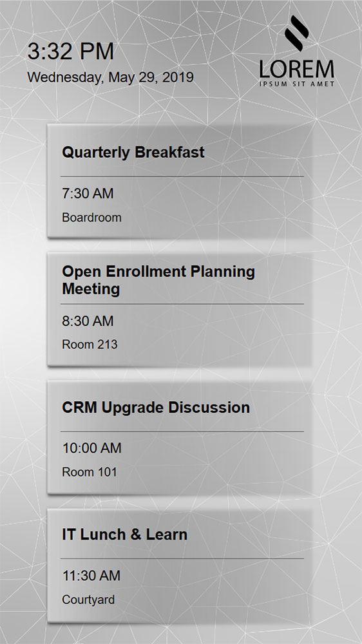Open the Quarterly Breakfast event title
The height and width of the screenshot is (644, 362).
pos(133,153)
